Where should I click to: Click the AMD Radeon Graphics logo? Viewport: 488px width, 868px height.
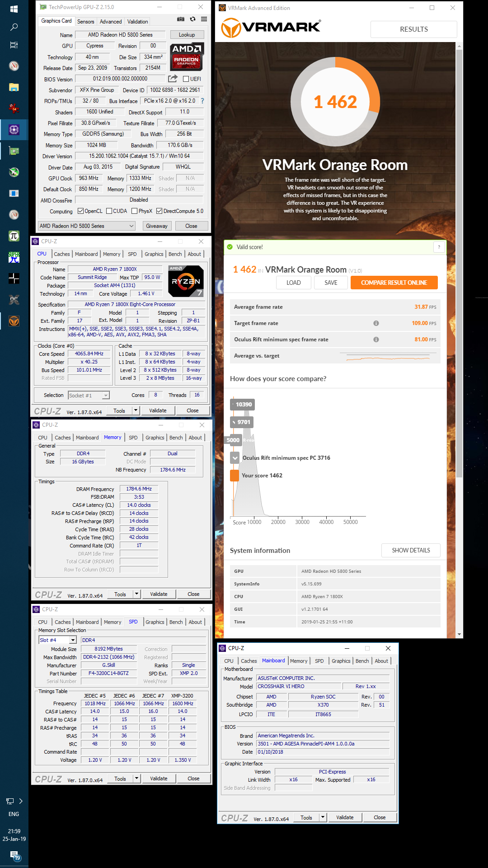[187, 56]
